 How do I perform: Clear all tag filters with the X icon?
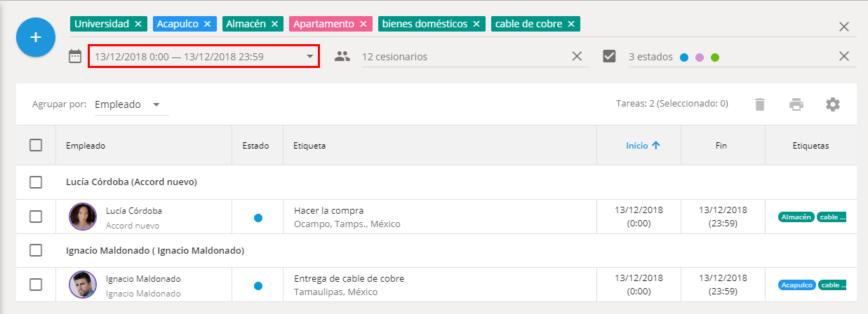tap(844, 27)
